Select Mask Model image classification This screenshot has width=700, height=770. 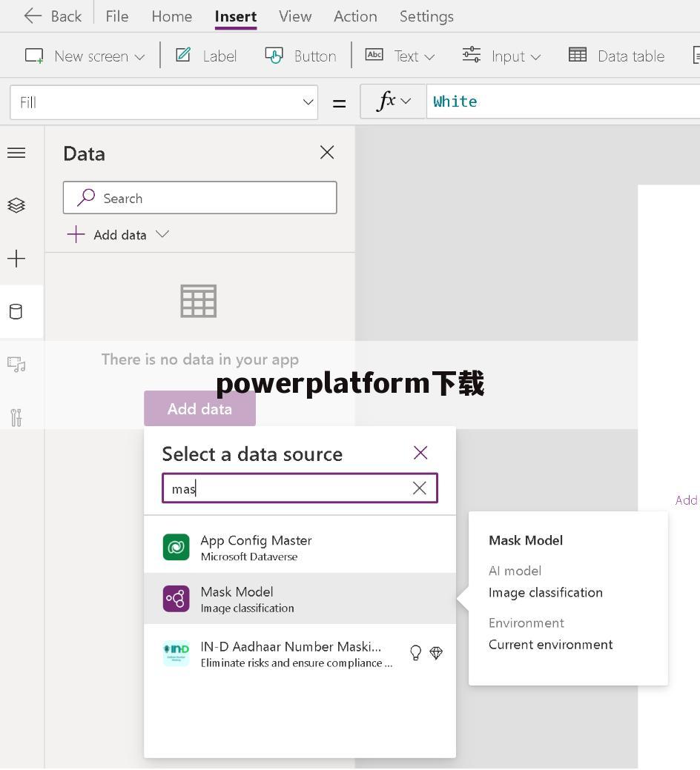(x=300, y=599)
